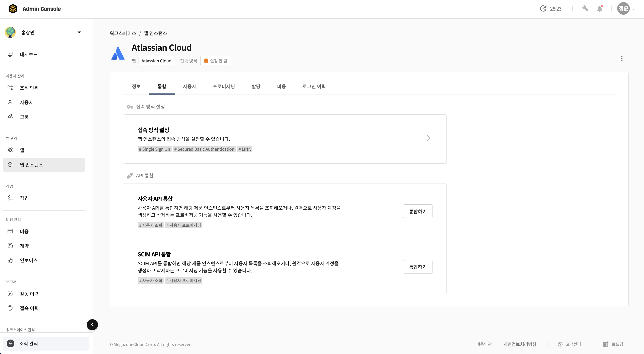Viewport: 644px width, 354px height.
Task: Open the 로드맵 footer link
Action: click(x=617, y=344)
